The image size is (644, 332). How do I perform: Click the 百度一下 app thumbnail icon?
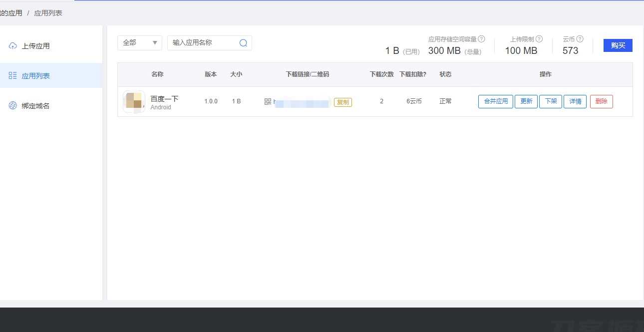pyautogui.click(x=134, y=101)
